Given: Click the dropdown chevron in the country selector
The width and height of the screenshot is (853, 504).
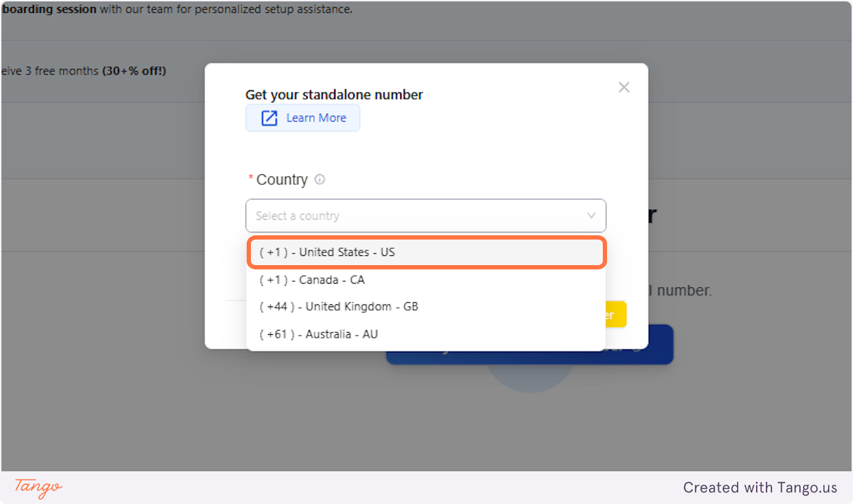Looking at the screenshot, I should tap(591, 215).
